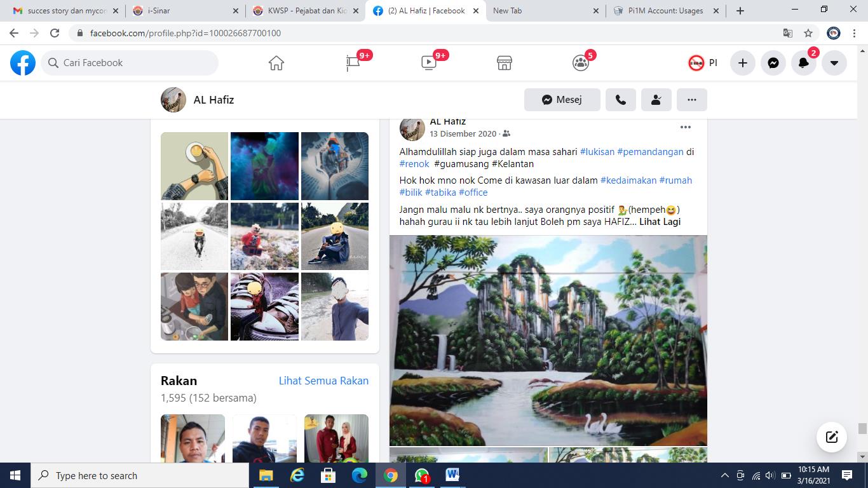Open the post options three-dot menu
Screen dimensions: 868x488
(x=685, y=127)
